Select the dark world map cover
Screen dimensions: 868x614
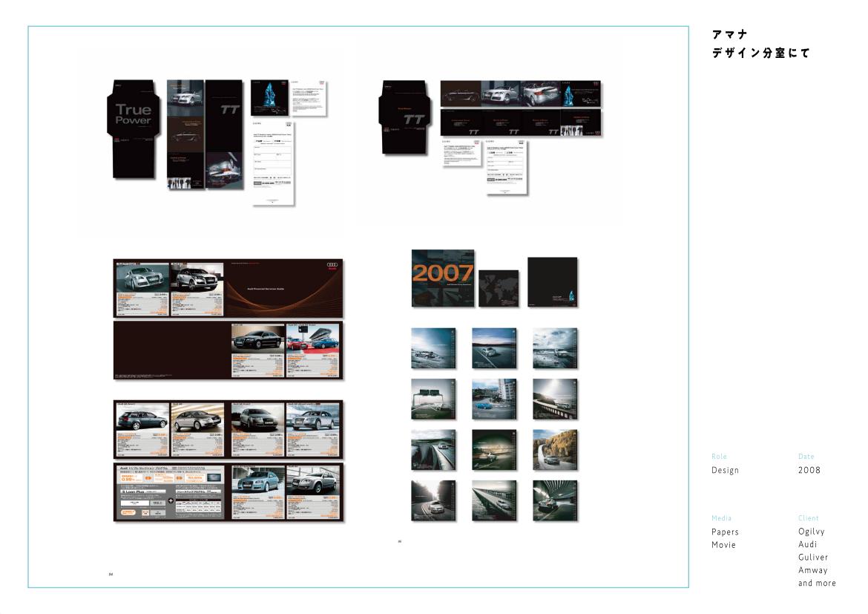click(x=499, y=288)
